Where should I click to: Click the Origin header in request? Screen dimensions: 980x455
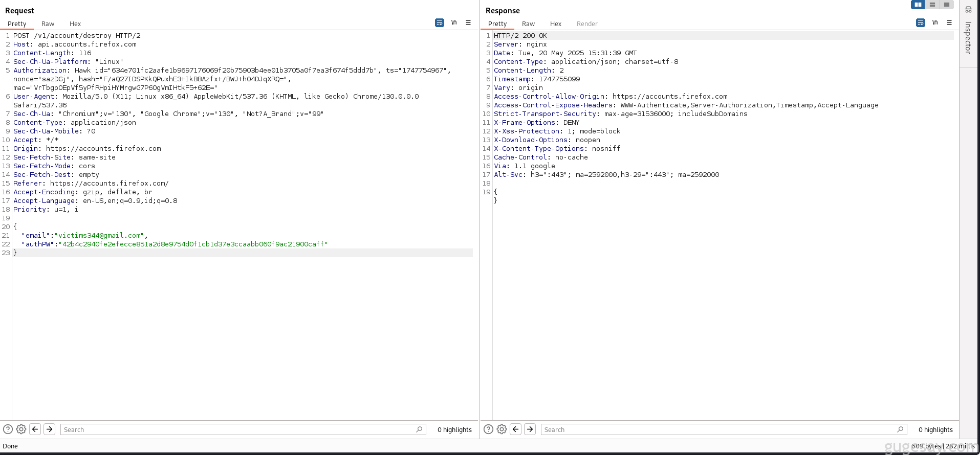[87, 149]
